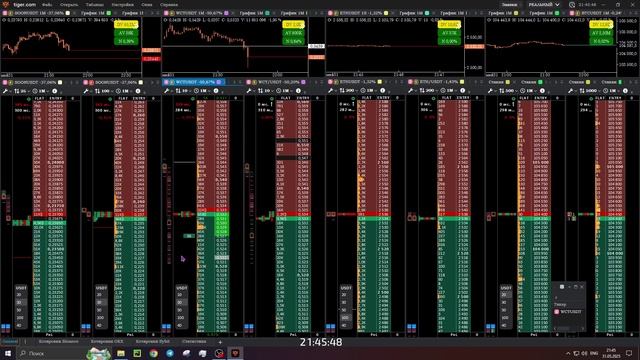Click scale arrows icon in WCTUSDT -50,67% panel
Image resolution: width=640 pixels, height=360 pixels.
coord(178,91)
